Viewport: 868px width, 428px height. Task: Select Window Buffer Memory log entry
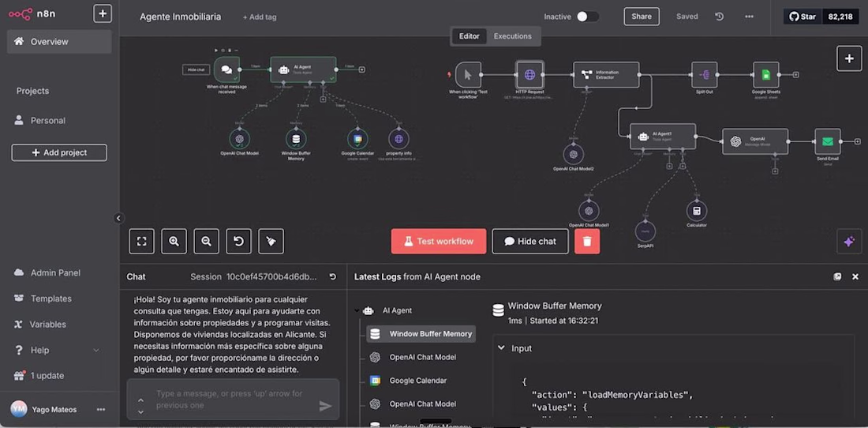point(421,334)
